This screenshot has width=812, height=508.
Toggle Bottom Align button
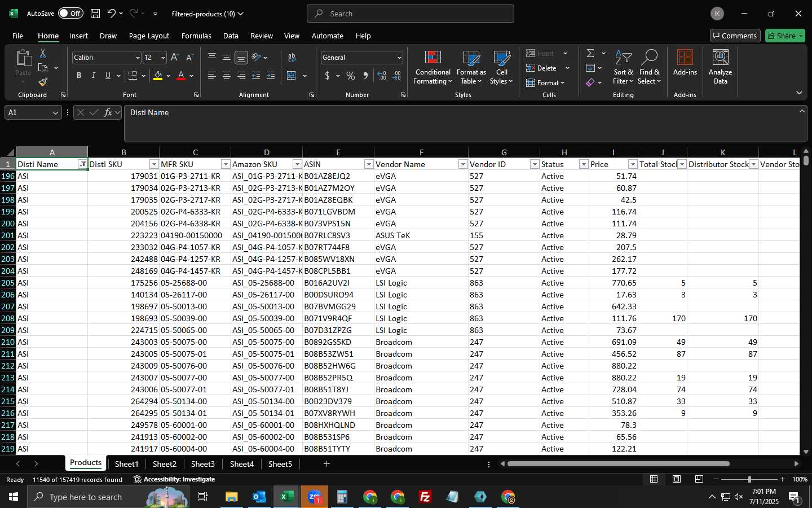coord(241,58)
